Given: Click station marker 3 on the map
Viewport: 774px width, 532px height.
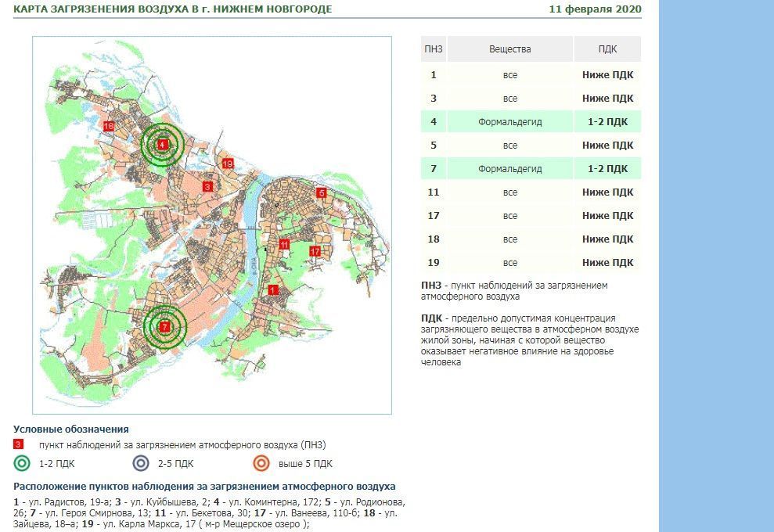Looking at the screenshot, I should tap(207, 186).
